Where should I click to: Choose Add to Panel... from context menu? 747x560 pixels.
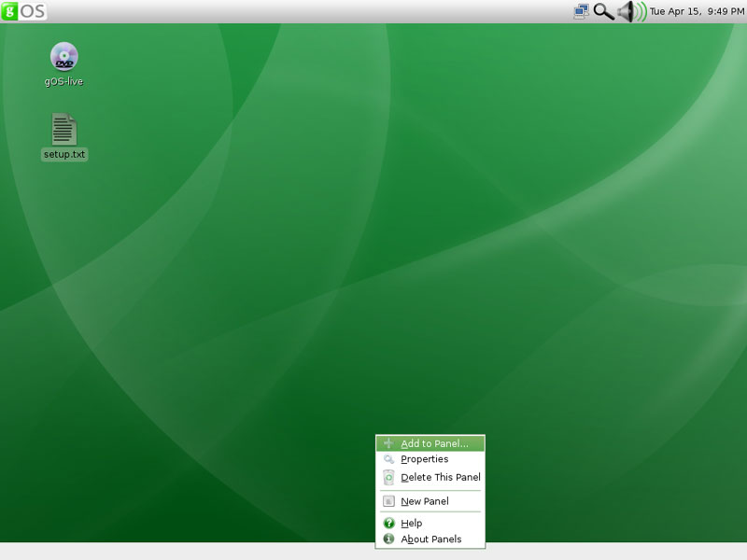click(430, 443)
